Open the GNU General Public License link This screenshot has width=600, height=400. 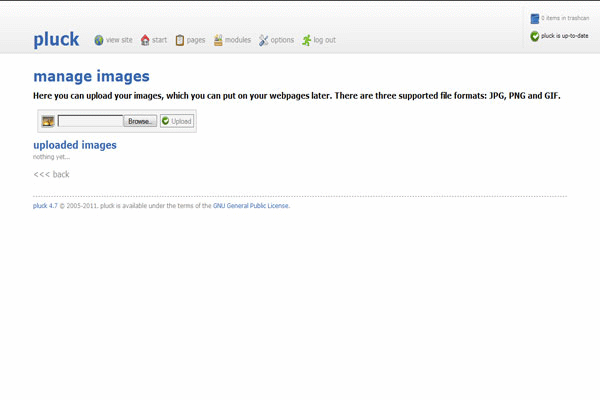[x=251, y=206]
